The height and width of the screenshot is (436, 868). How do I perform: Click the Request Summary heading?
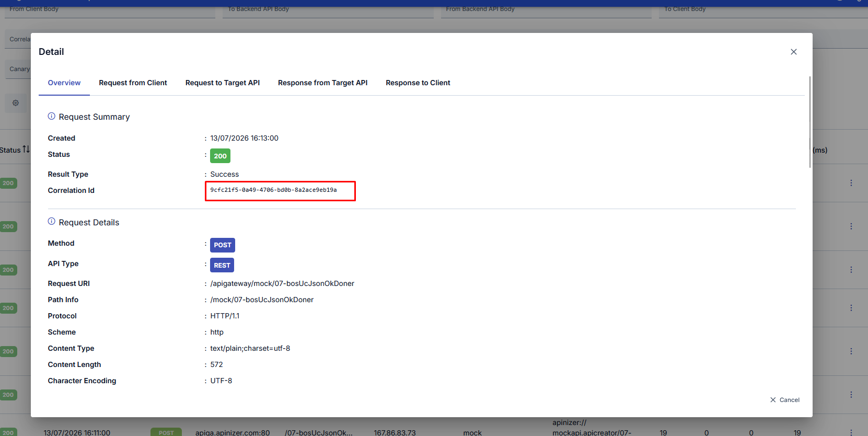coord(94,117)
